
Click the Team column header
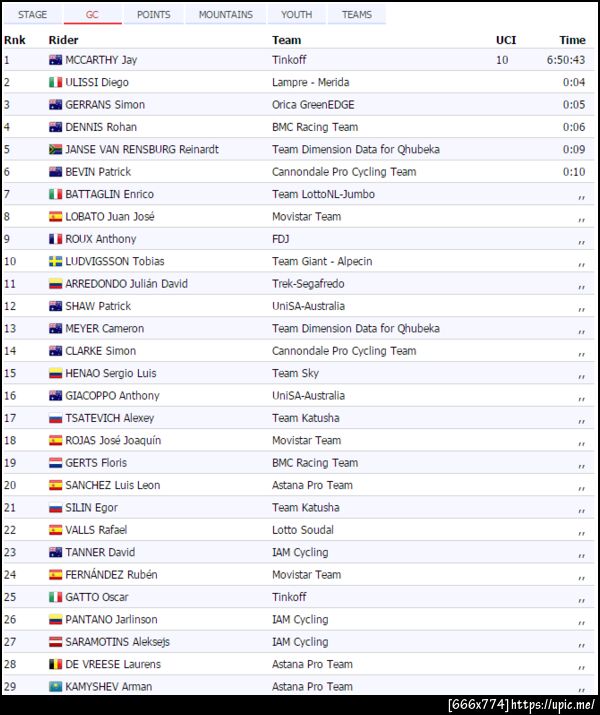286,40
